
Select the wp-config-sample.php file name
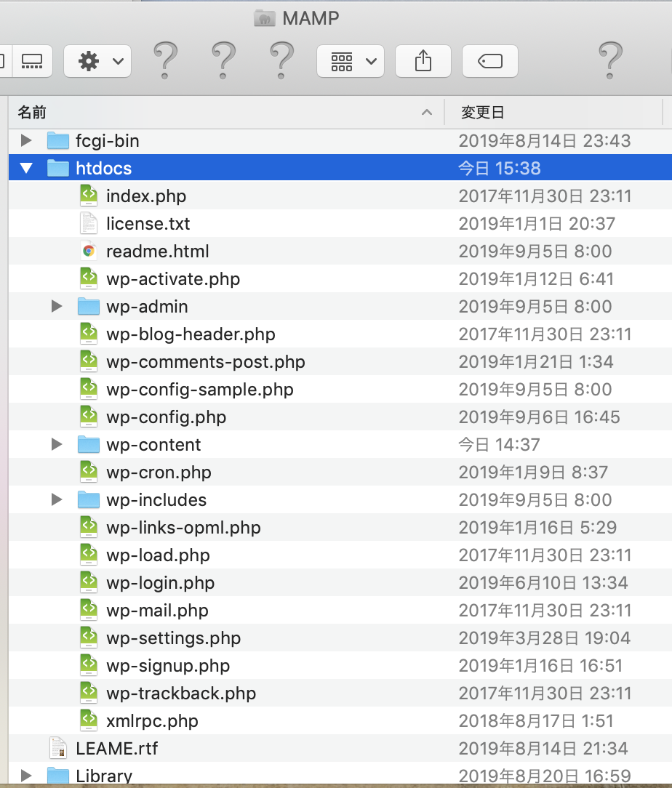pos(200,390)
